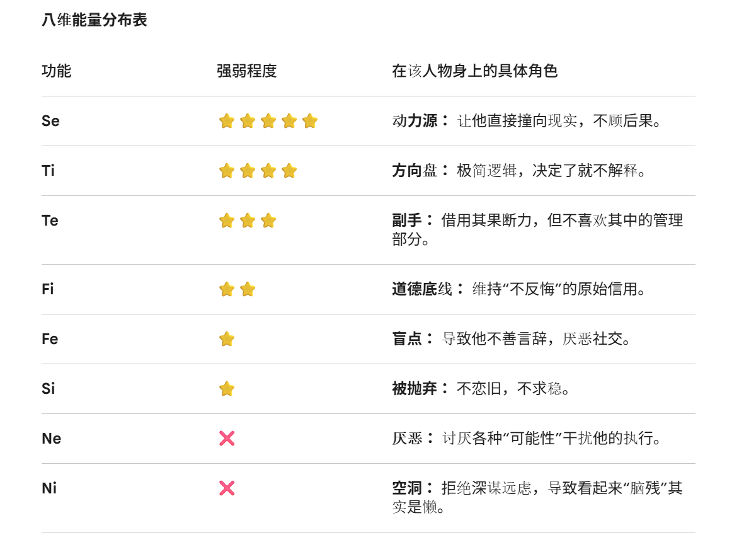Click the Se function label
Viewport: 756px width, 535px height.
50,121
